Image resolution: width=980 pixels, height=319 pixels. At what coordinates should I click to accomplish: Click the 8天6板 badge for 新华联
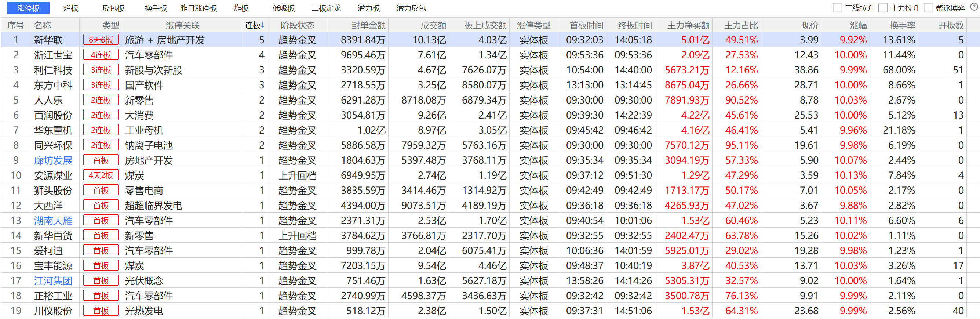click(101, 40)
